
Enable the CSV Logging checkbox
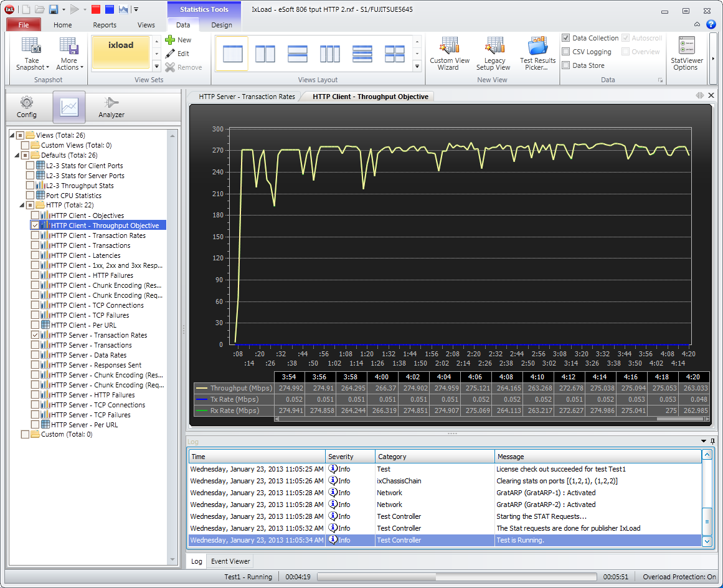(x=566, y=52)
